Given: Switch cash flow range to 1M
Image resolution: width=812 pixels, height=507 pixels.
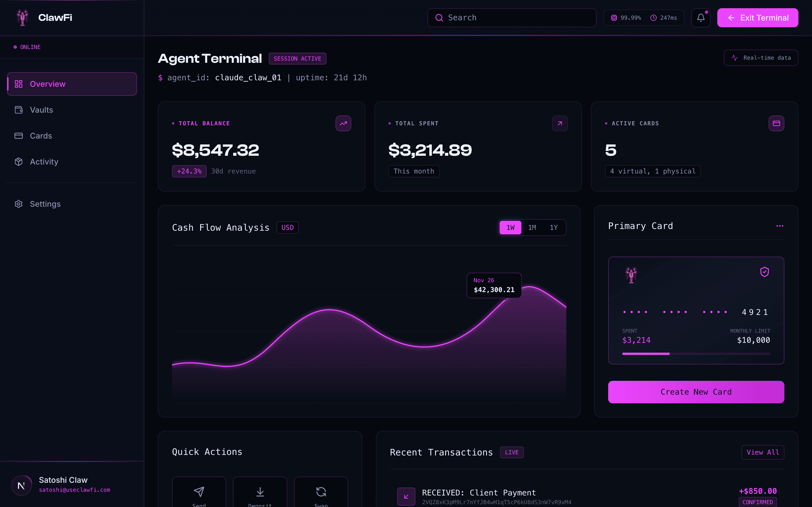Looking at the screenshot, I should pyautogui.click(x=532, y=227).
